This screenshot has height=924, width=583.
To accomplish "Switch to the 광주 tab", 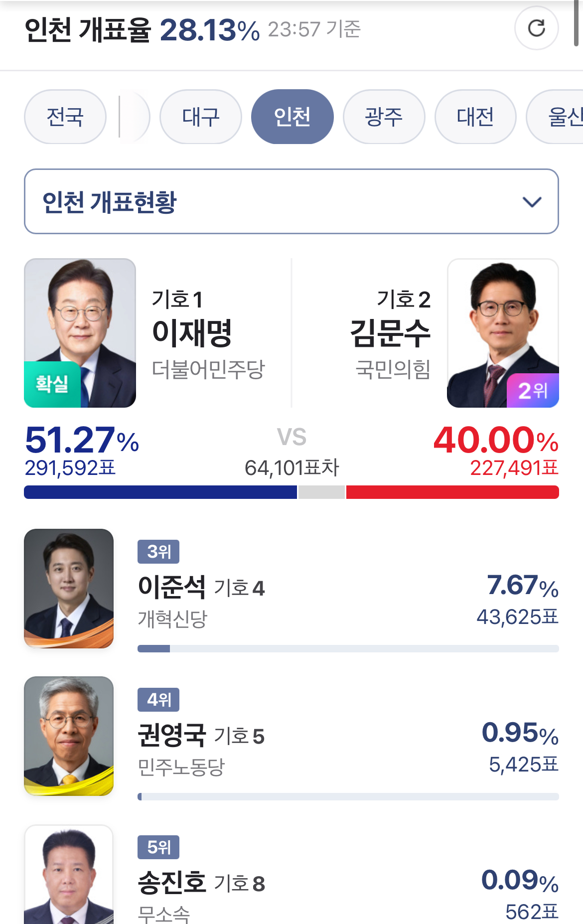I will 384,117.
